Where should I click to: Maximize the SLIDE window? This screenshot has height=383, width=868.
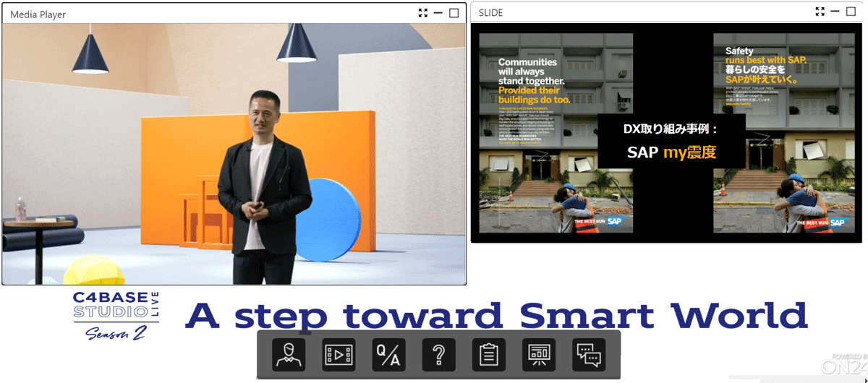pyautogui.click(x=851, y=12)
